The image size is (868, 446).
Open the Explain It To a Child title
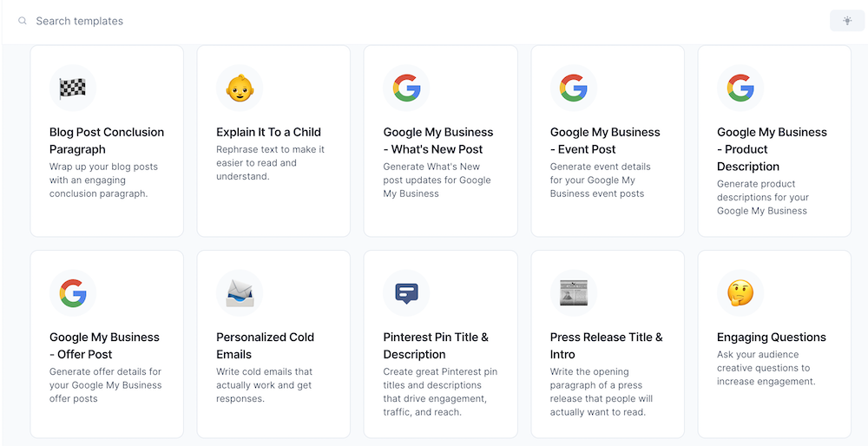(x=268, y=132)
